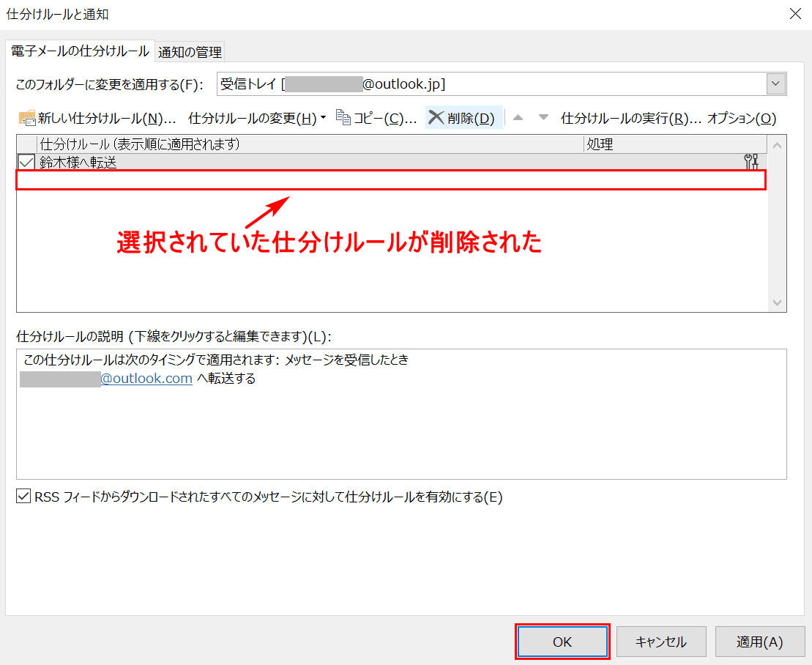
Task: Open the @outlook.com forwarding address link
Action: [x=146, y=379]
